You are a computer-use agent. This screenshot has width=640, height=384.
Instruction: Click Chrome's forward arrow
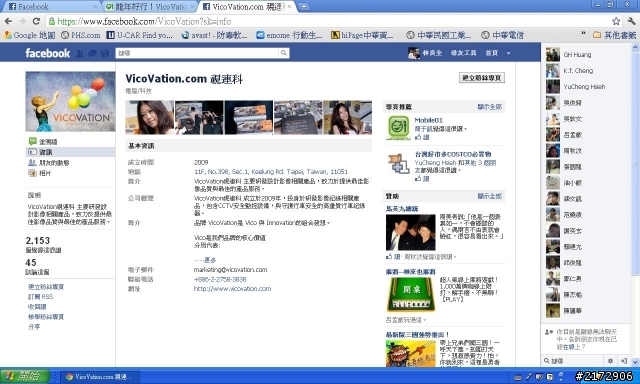click(x=22, y=21)
